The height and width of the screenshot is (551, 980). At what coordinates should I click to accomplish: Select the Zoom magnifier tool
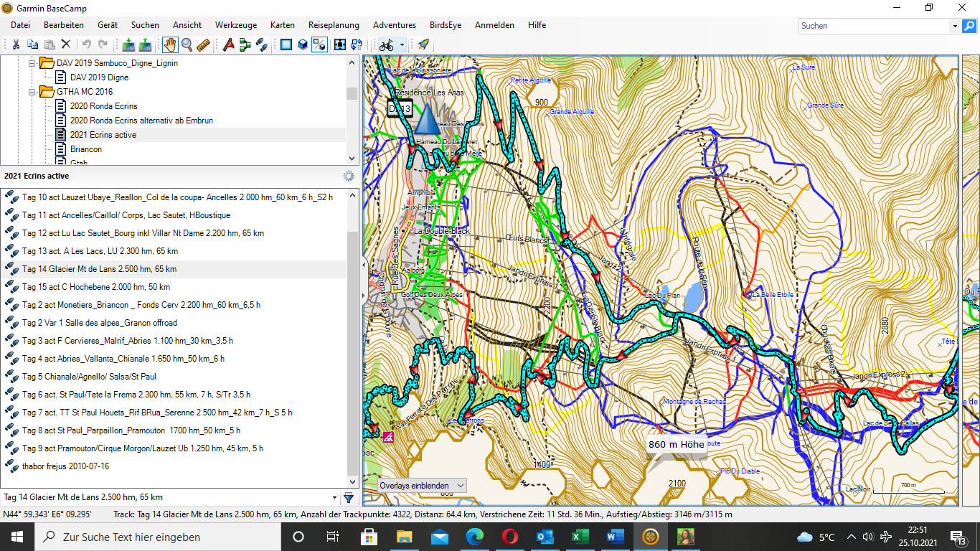pyautogui.click(x=187, y=44)
